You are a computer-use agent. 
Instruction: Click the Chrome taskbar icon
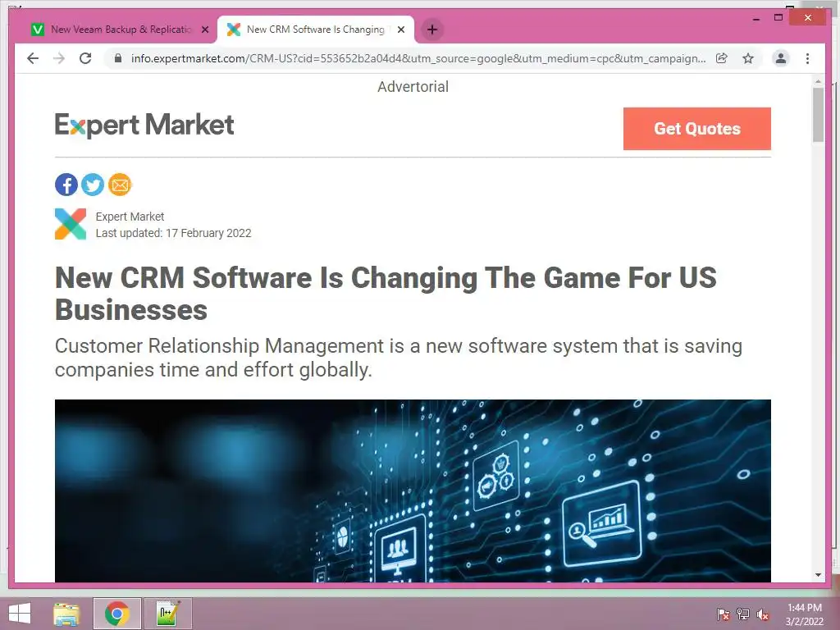pos(116,614)
